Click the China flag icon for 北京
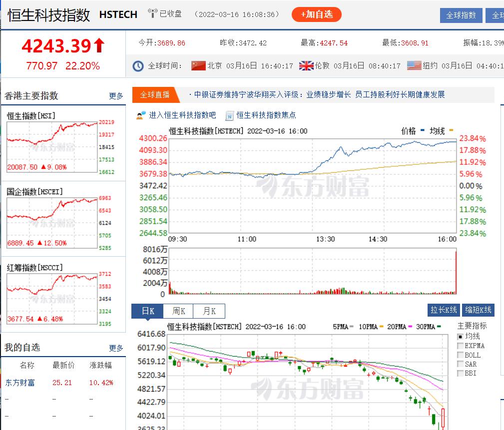 (x=198, y=65)
